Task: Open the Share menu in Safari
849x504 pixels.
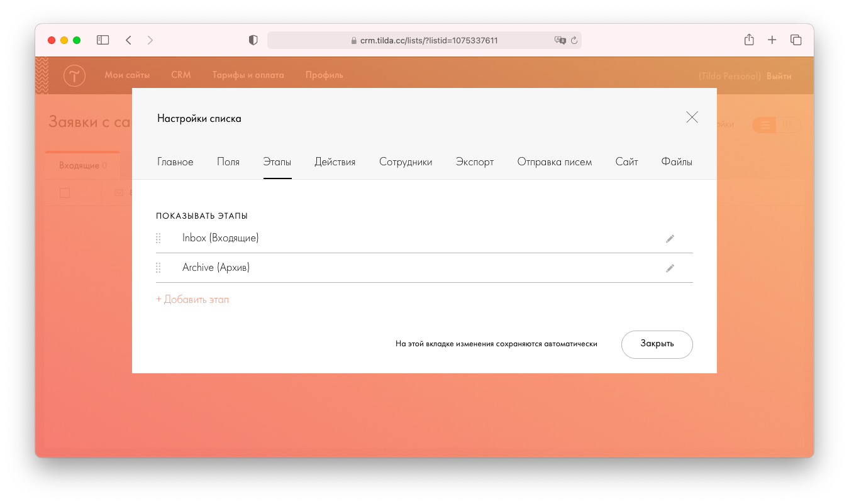Action: pos(749,40)
